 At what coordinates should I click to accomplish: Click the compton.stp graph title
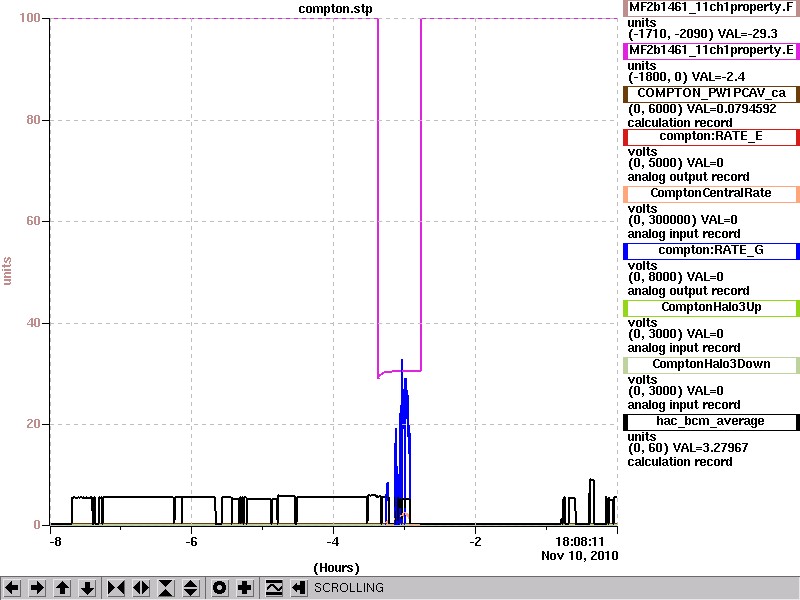pos(335,9)
